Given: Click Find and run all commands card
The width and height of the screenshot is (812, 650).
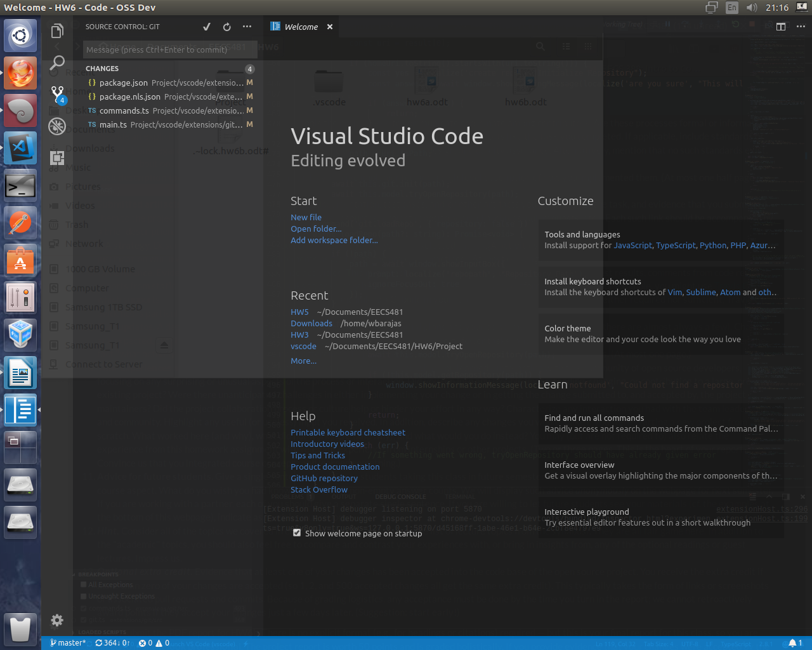Looking at the screenshot, I should coord(661,423).
